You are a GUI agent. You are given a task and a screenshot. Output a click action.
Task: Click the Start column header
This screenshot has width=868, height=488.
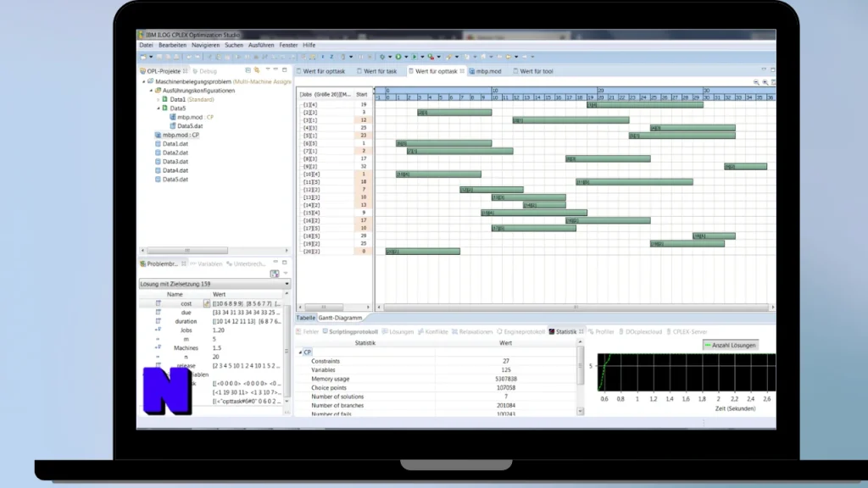(x=361, y=95)
